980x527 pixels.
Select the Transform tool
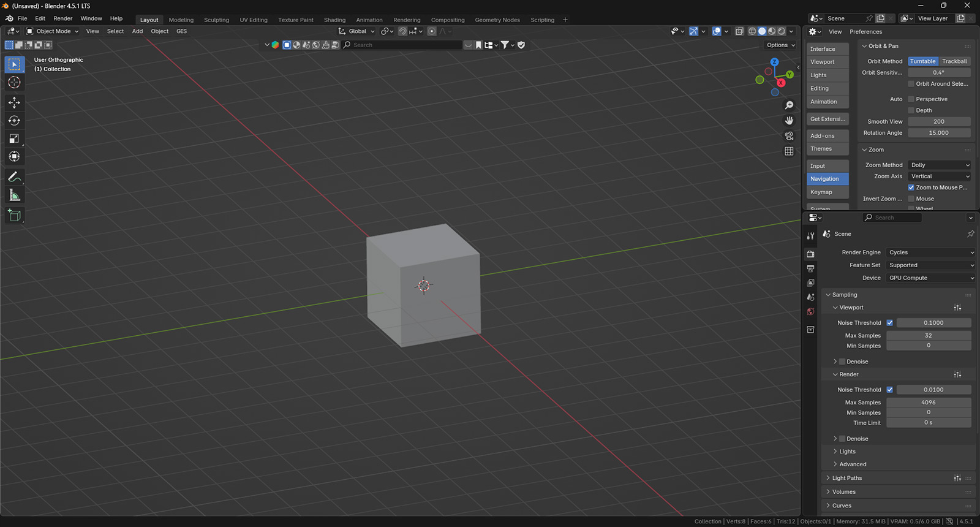[15, 157]
